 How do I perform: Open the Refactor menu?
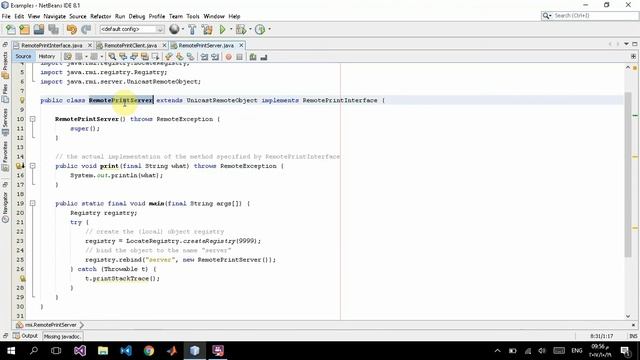[x=101, y=16]
